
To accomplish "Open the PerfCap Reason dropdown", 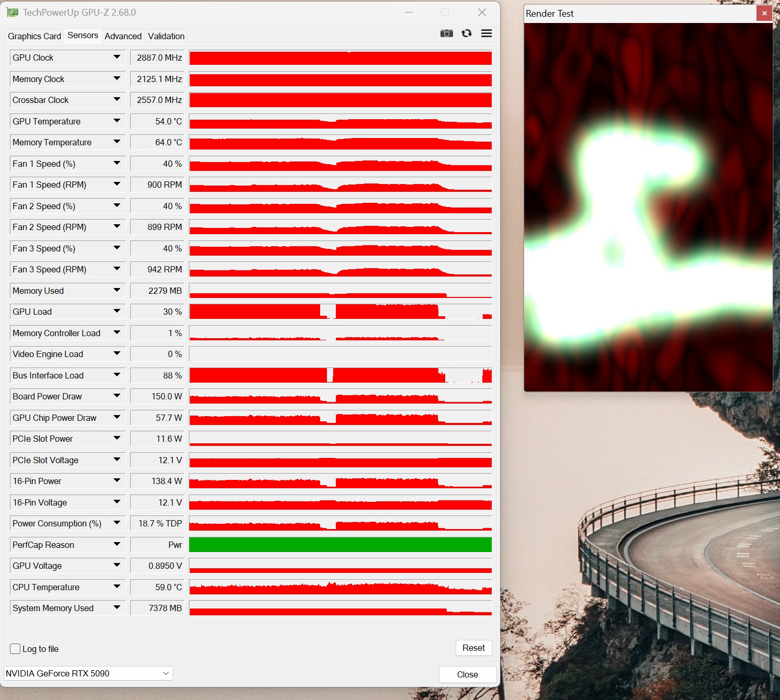I will pos(117,544).
